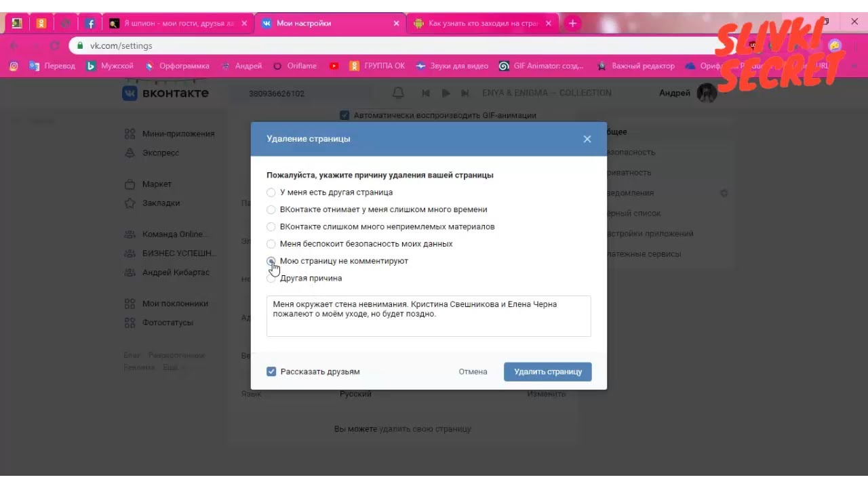Click the удалить свою страницу link
Screen dimensions: 868x488
(x=425, y=429)
